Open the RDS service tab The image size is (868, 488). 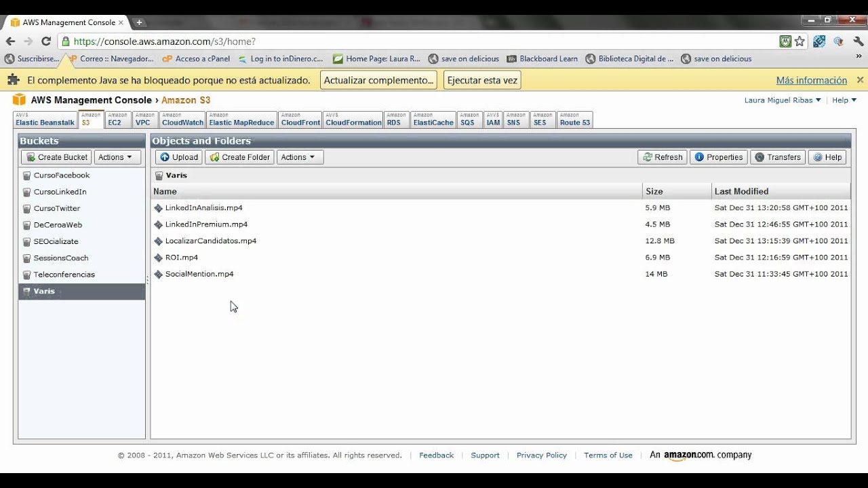[x=397, y=119]
